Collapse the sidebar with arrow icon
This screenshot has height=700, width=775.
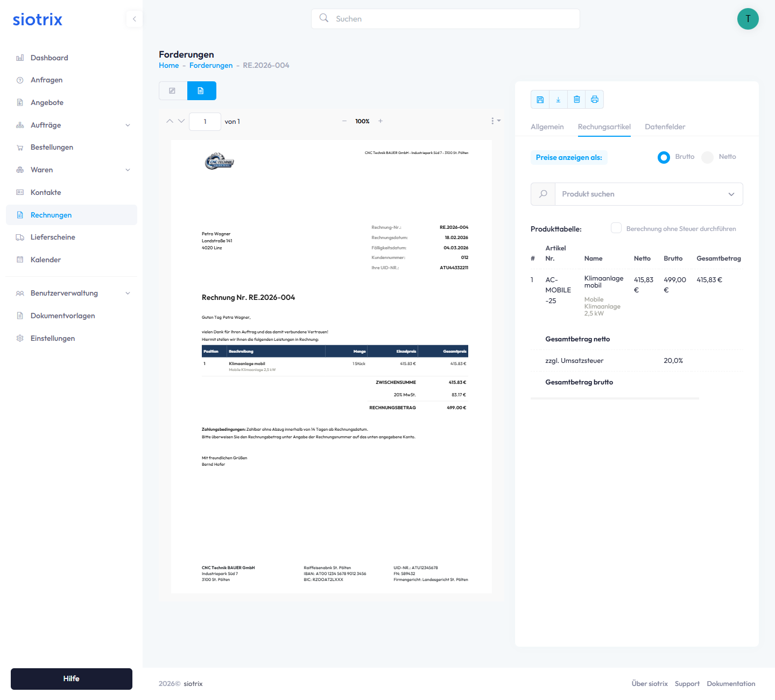(x=134, y=19)
